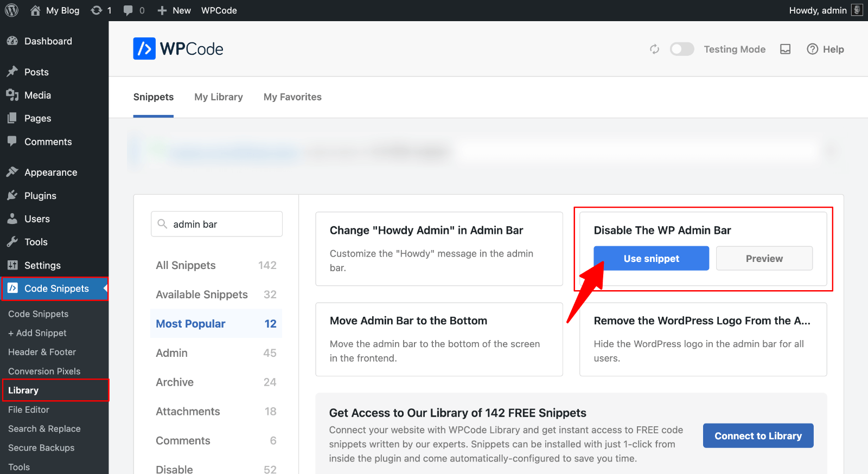Select Admin category
The width and height of the screenshot is (868, 474).
click(x=216, y=353)
